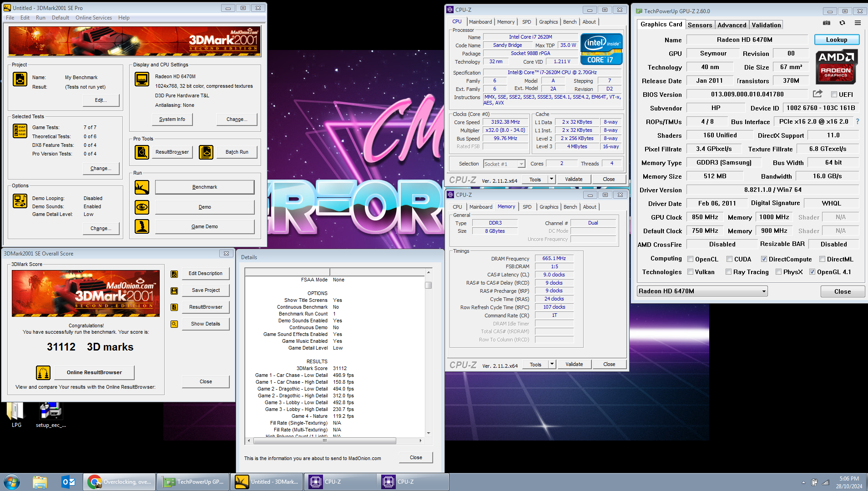Click the ResultBrowser magnifier icon in Pro Tools
Viewport: 868px width, 491px height.
142,152
